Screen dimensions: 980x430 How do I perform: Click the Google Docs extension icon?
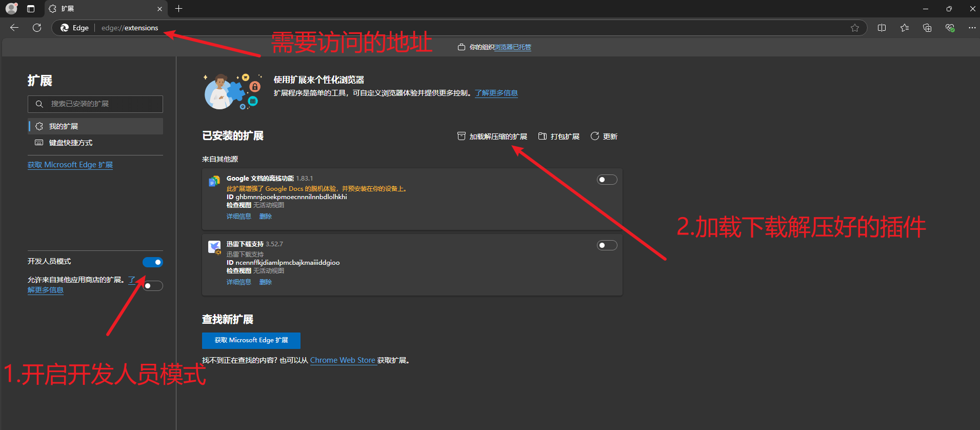(x=214, y=181)
